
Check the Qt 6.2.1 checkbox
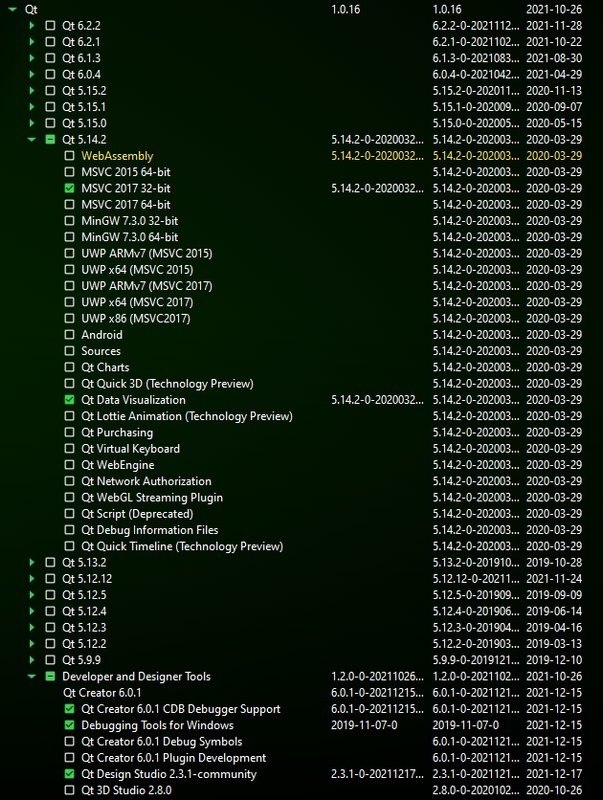(50, 42)
